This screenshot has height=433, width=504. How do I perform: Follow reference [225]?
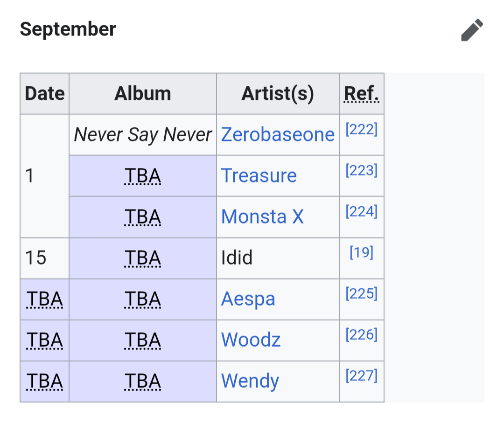click(x=361, y=293)
